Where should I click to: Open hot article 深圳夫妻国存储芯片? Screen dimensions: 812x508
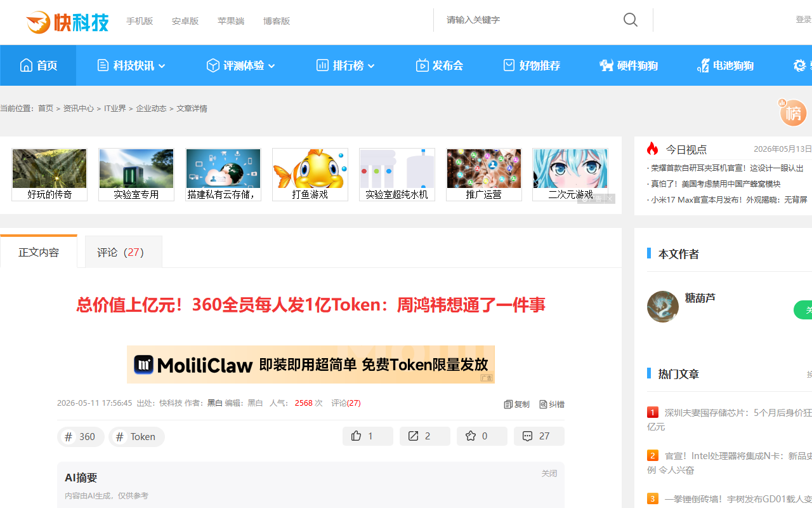(x=730, y=419)
